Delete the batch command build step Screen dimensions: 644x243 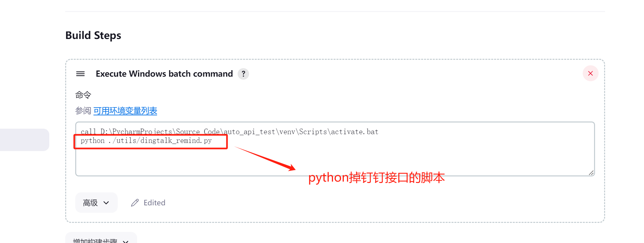[590, 73]
